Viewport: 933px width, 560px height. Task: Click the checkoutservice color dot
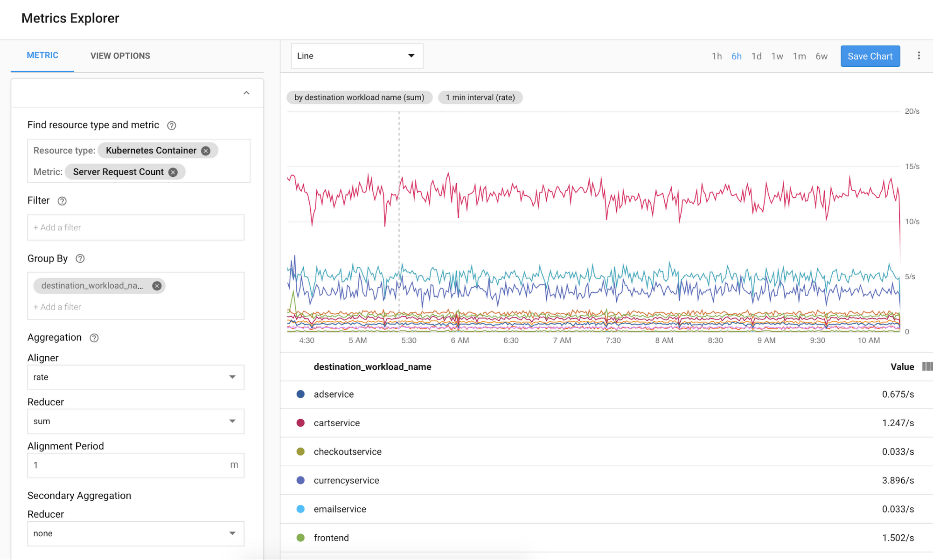[301, 452]
